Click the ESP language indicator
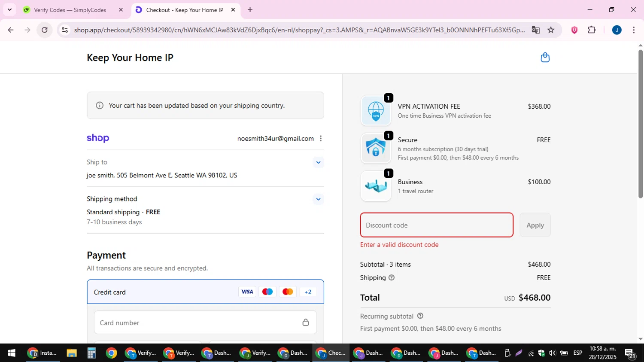Image resolution: width=644 pixels, height=362 pixels. click(x=578, y=353)
